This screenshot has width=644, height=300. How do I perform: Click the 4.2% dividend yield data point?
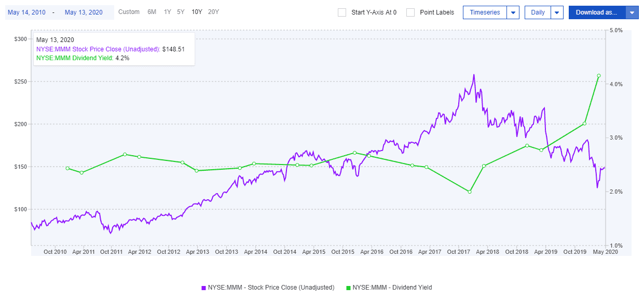[x=599, y=76]
